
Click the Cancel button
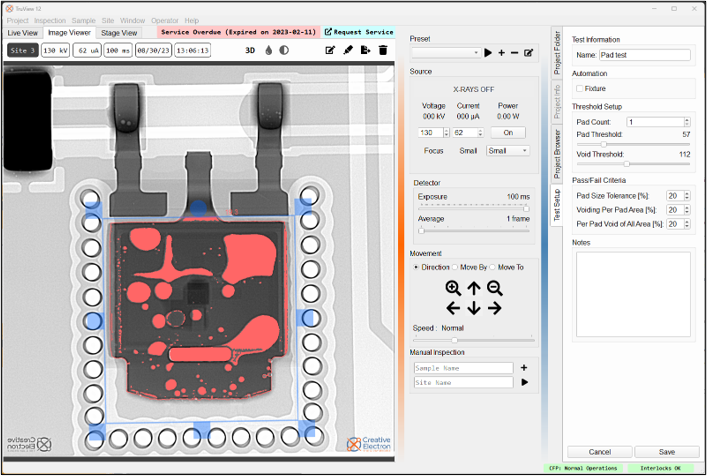coord(600,452)
